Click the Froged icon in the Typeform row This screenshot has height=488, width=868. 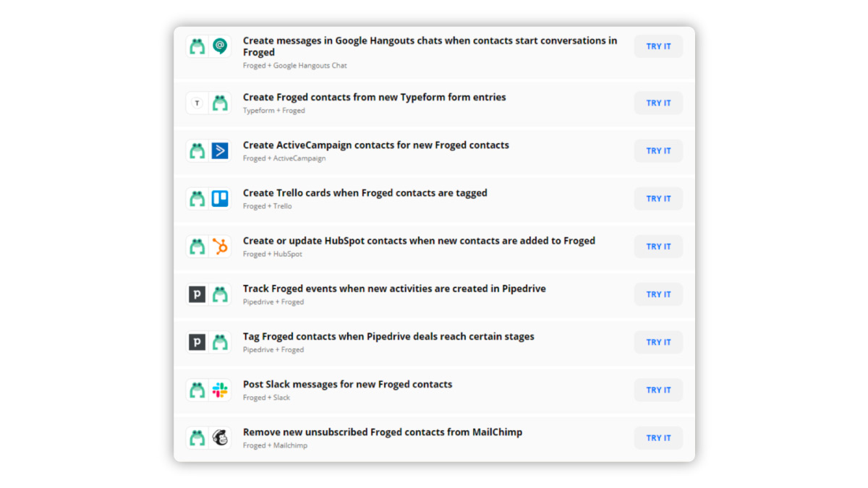coord(220,103)
